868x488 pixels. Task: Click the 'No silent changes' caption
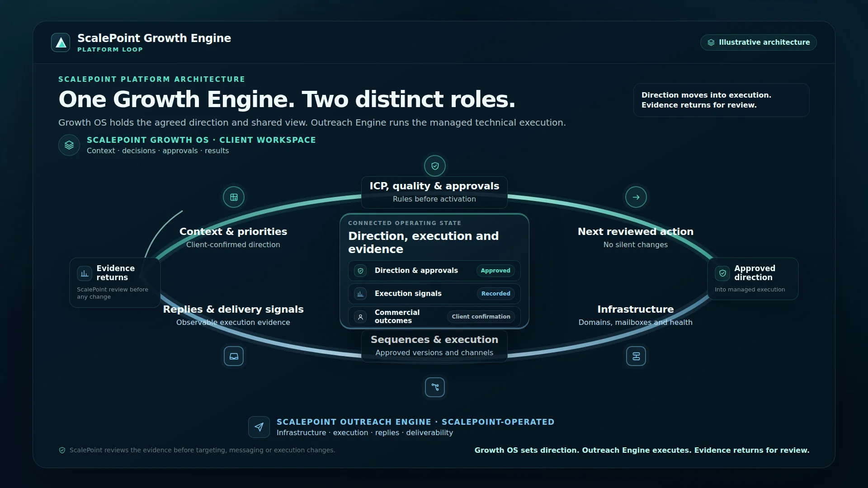tap(636, 245)
